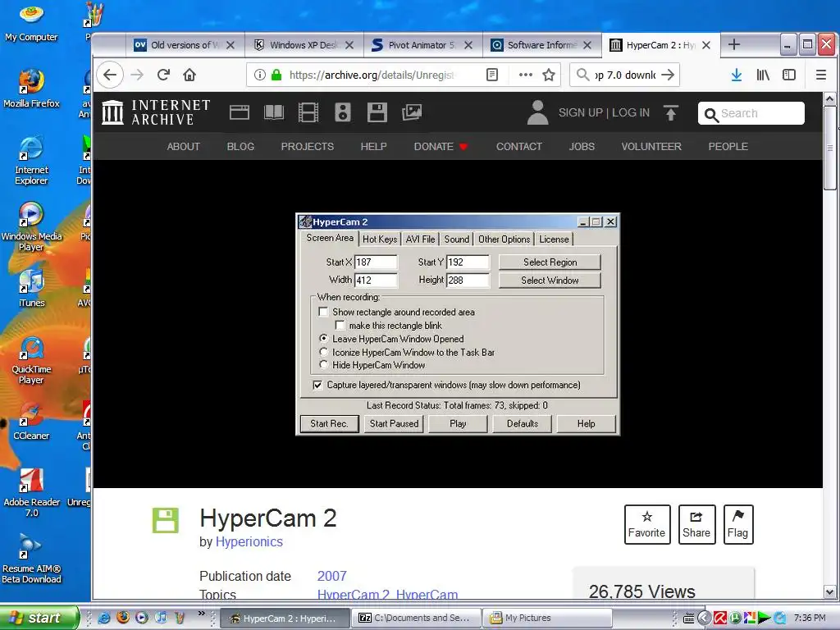
Task: Click the 'Start Rec.' button
Action: pos(330,424)
